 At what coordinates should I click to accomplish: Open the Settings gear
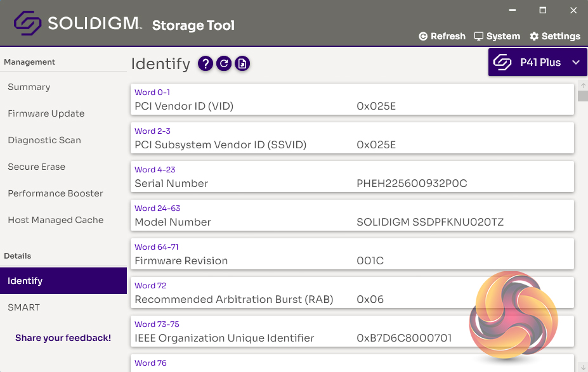pyautogui.click(x=555, y=36)
